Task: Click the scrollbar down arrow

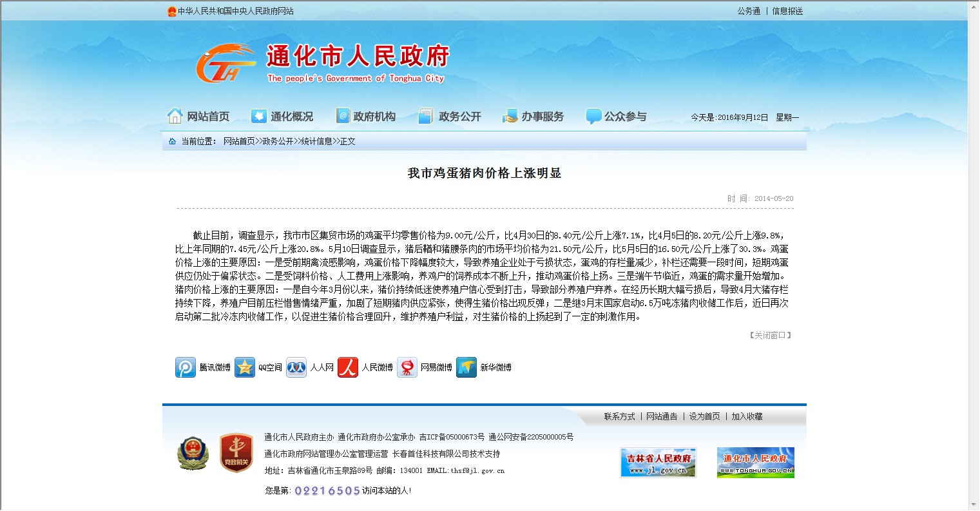Action: point(973,505)
